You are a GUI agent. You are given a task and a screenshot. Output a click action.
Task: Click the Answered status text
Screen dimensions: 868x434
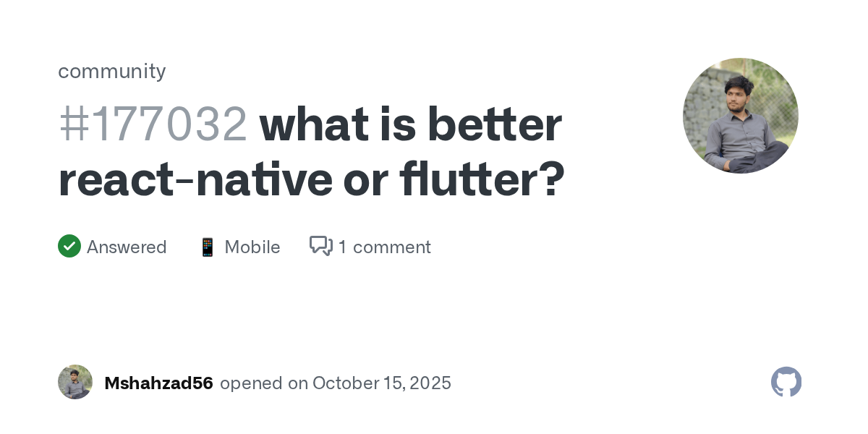coord(127,247)
